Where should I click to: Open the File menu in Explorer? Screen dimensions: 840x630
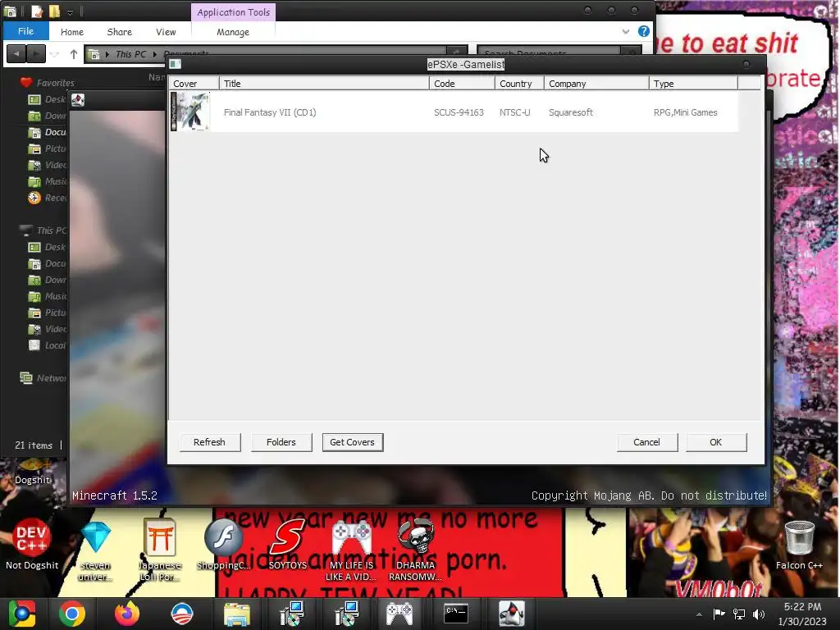[x=25, y=31]
